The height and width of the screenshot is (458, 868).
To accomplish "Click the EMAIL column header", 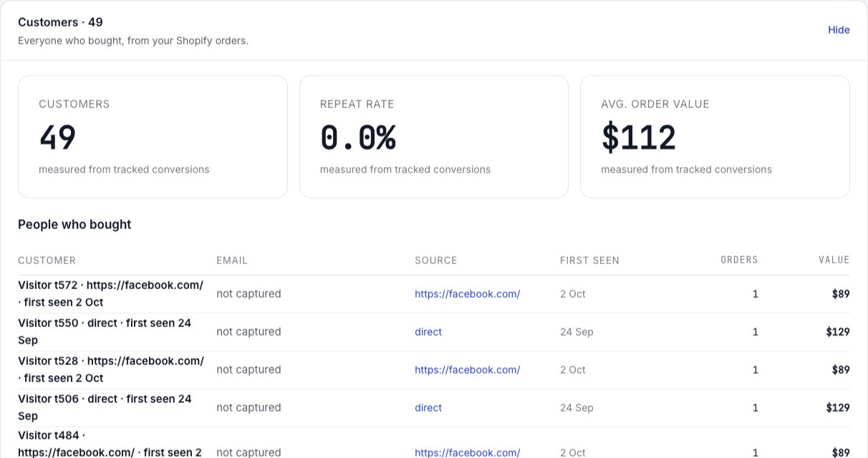I will 232,260.
